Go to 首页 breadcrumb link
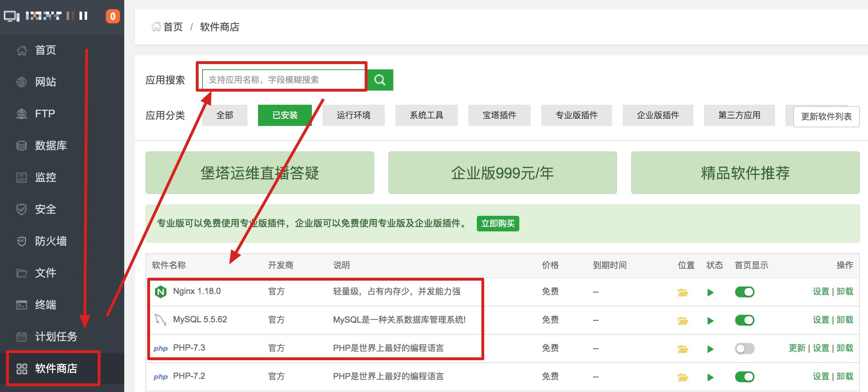This screenshot has width=868, height=392. [x=173, y=27]
